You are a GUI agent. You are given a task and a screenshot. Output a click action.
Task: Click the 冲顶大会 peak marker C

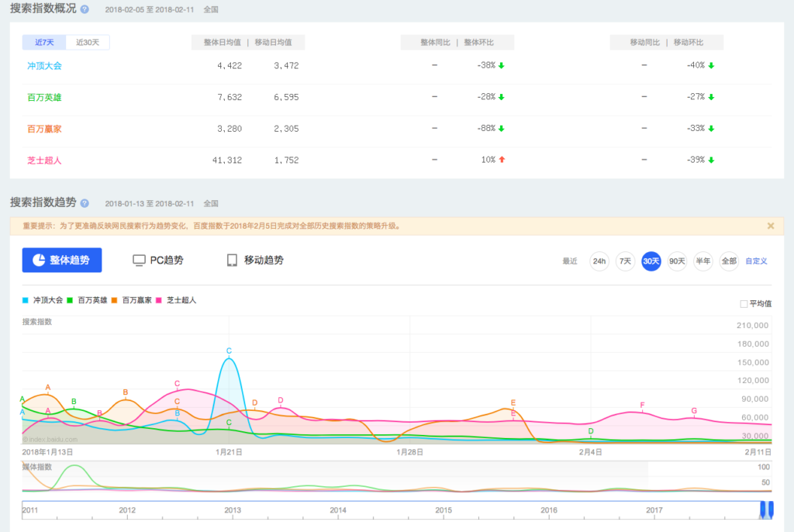point(229,351)
